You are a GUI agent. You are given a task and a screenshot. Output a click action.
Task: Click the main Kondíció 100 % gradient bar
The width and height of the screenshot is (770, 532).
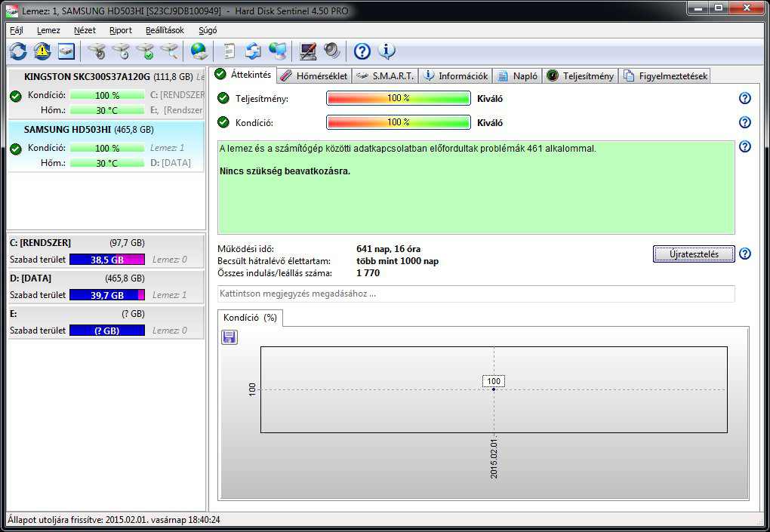coord(399,122)
